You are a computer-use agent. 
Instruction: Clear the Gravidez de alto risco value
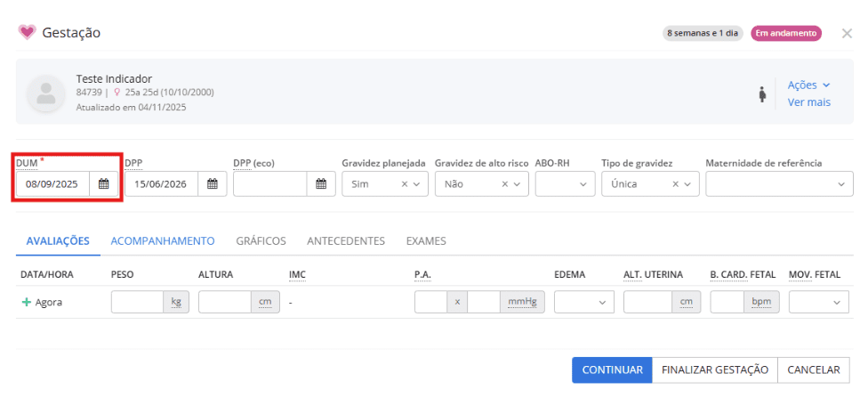[x=504, y=184]
